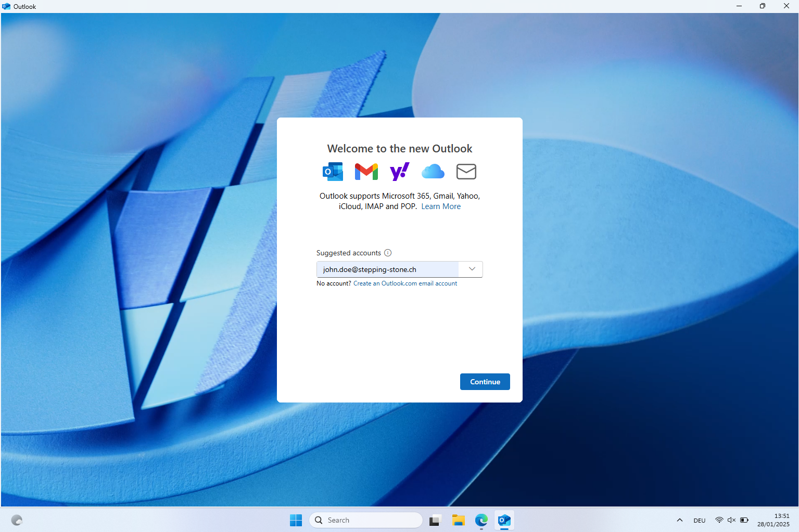Open the clock and date panel
Screen dimensions: 799x532
coord(773,520)
